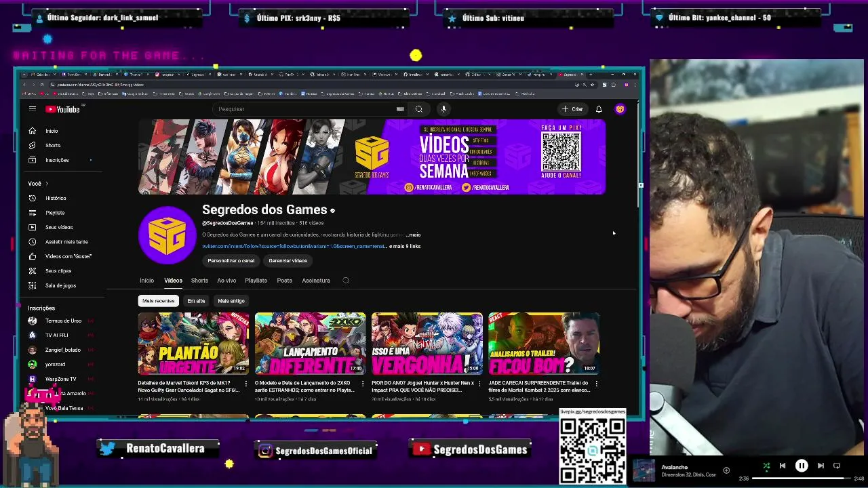This screenshot has width=868, height=488.
Task: Click the Avalanche album cover
Action: click(x=644, y=470)
